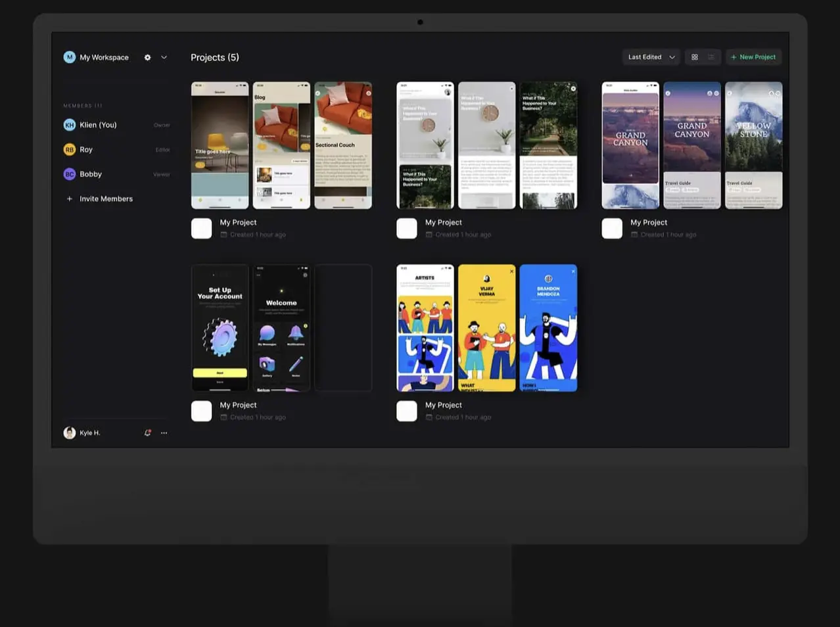Open the Yellow Stone Travel Guide screen

(754, 145)
